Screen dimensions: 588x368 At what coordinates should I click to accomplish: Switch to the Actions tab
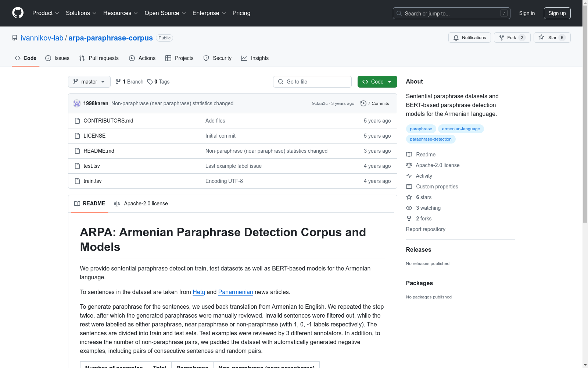click(142, 58)
